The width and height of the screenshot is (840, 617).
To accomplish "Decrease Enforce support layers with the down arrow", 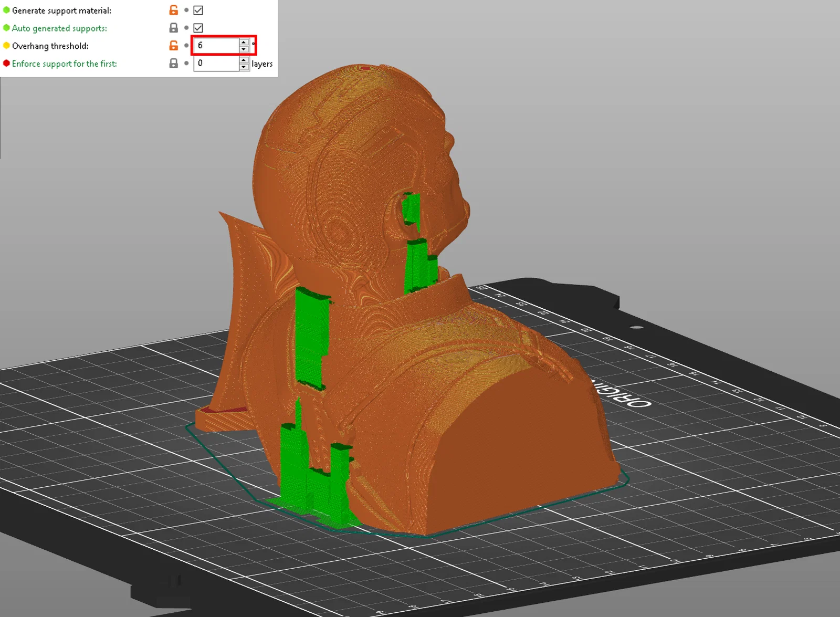I will [244, 67].
